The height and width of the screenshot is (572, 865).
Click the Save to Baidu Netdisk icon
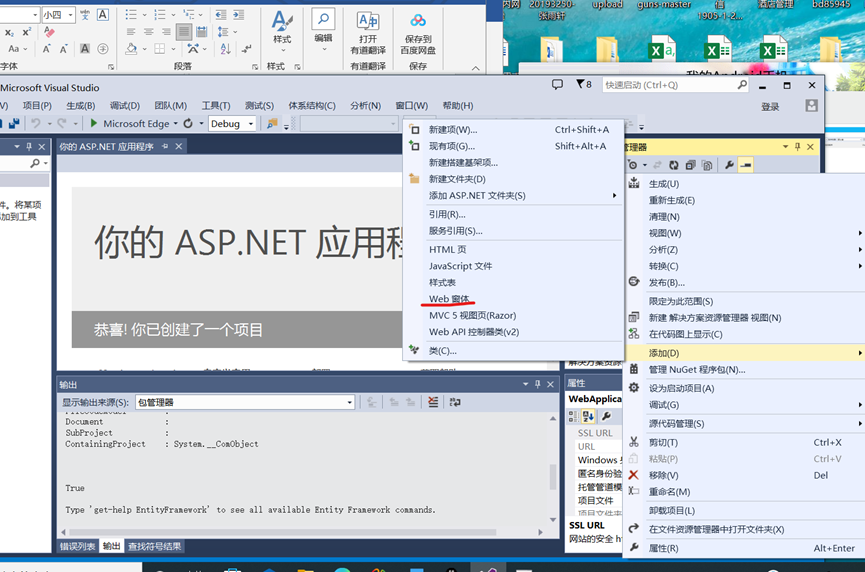[x=418, y=33]
